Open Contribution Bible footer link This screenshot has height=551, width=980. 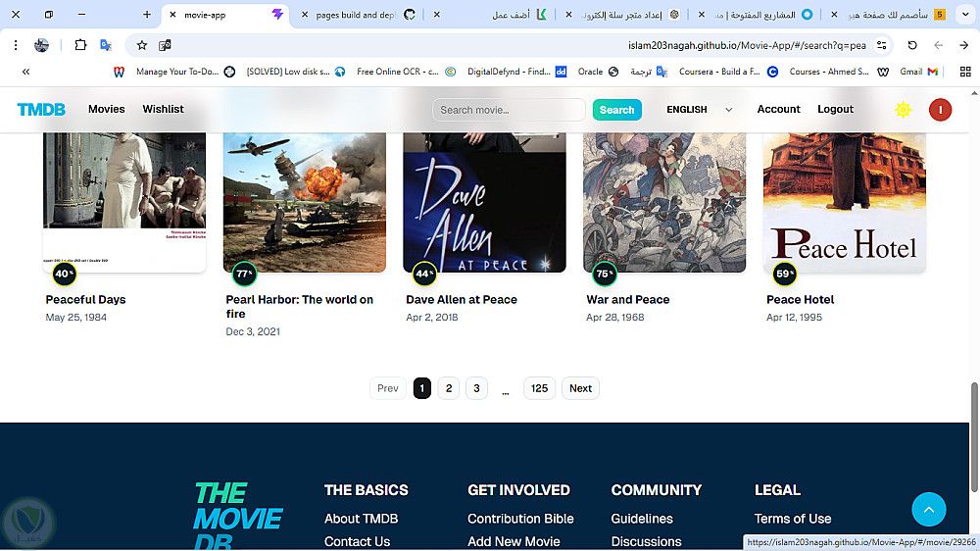[x=520, y=519]
